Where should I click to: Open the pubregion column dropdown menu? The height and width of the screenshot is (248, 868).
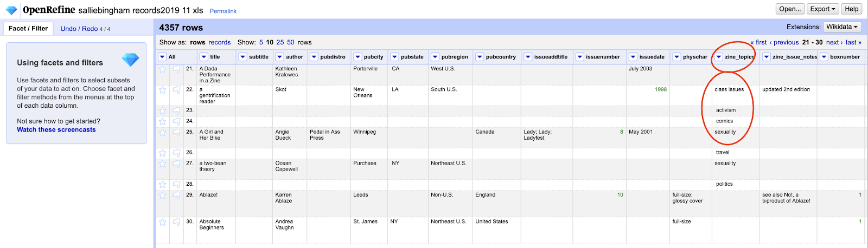coord(436,57)
